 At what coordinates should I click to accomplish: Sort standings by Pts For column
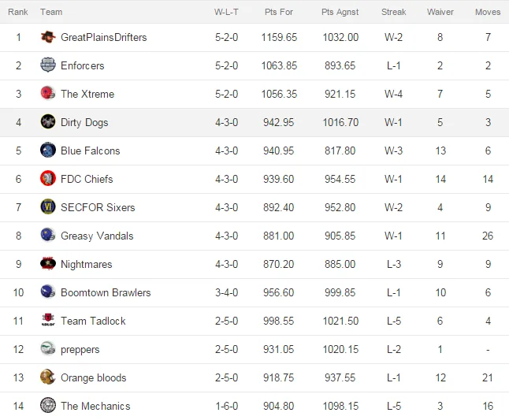tap(279, 12)
